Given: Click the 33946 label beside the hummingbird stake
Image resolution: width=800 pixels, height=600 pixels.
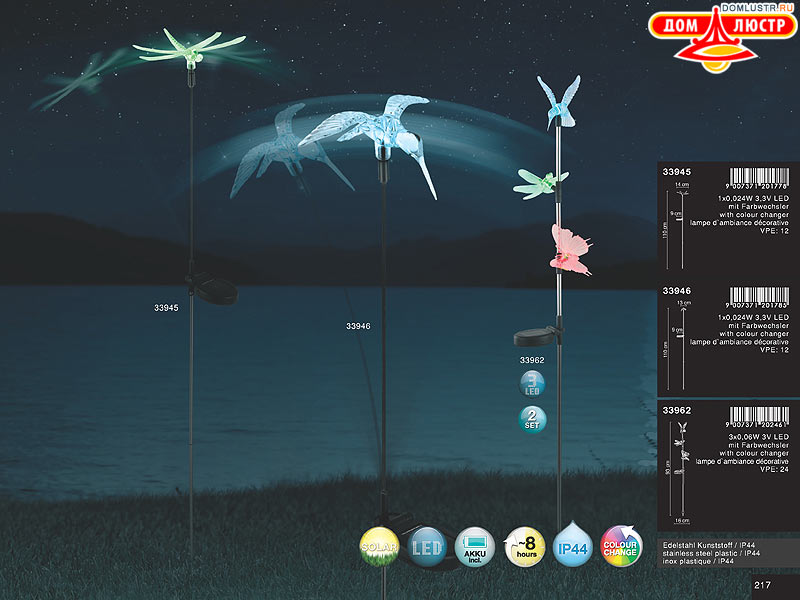Looking at the screenshot, I should tap(358, 326).
